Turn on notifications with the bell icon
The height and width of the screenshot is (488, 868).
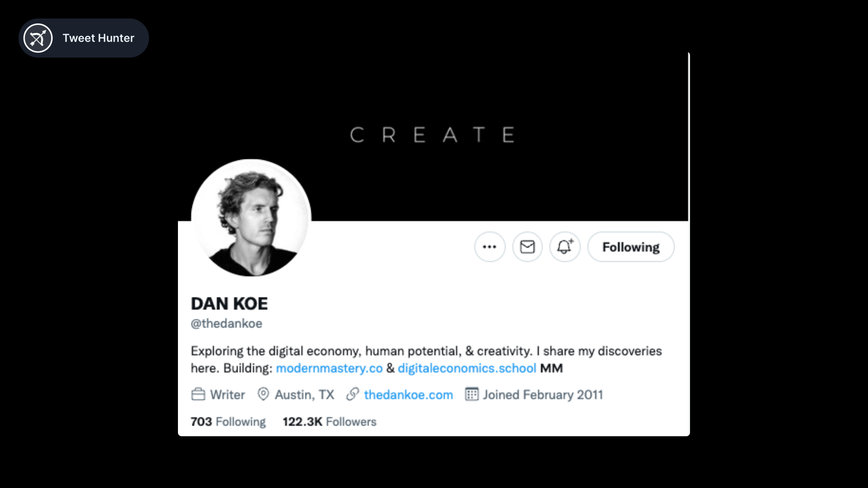point(565,247)
